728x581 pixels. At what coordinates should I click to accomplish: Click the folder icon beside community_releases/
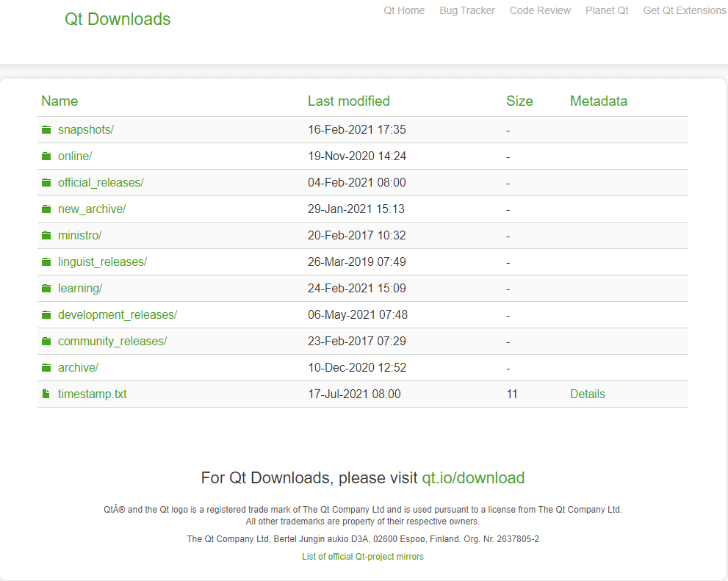pyautogui.click(x=46, y=342)
